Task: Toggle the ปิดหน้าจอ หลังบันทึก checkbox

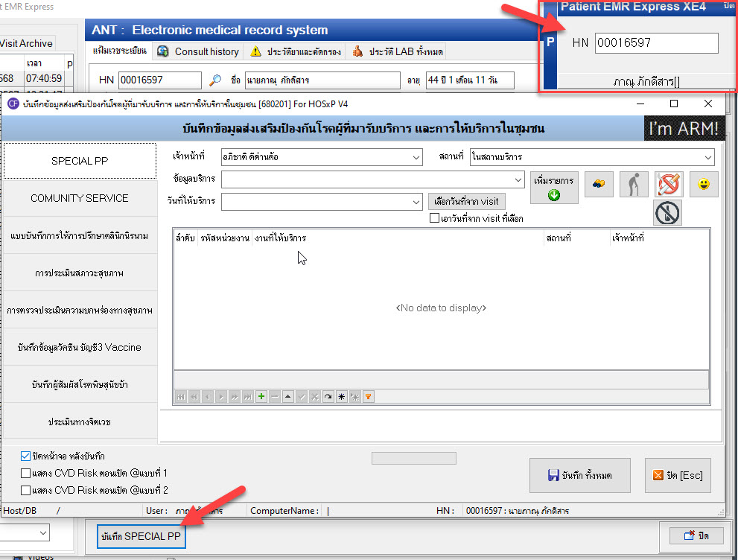Action: click(x=26, y=455)
